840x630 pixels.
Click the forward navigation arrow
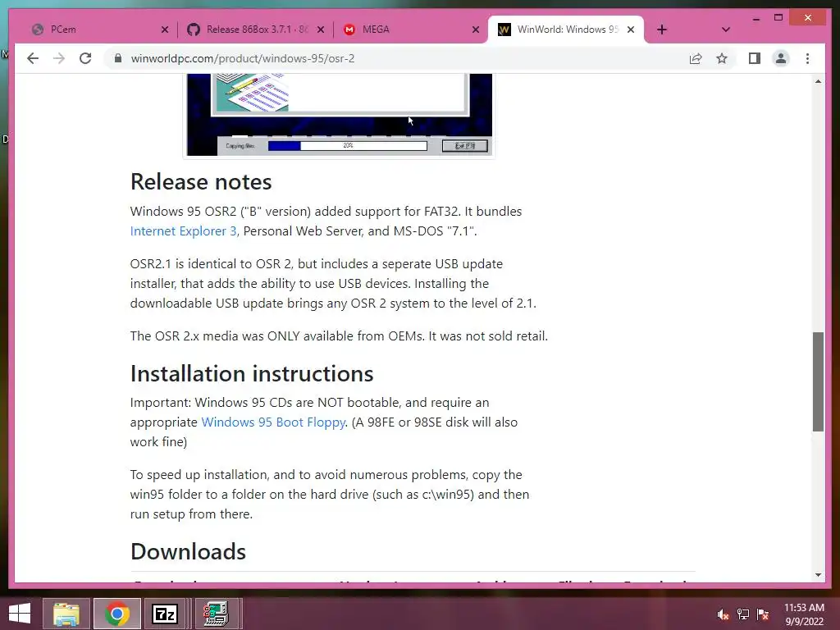tap(59, 58)
